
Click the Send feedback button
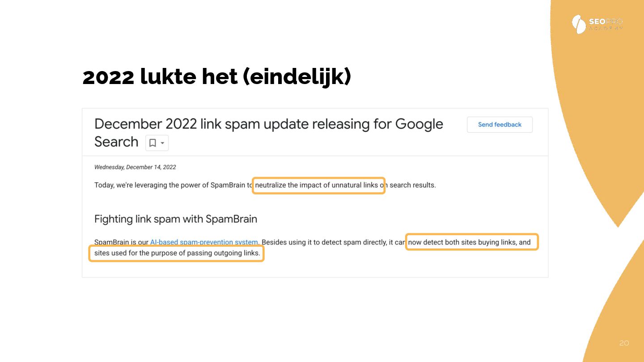click(x=500, y=125)
